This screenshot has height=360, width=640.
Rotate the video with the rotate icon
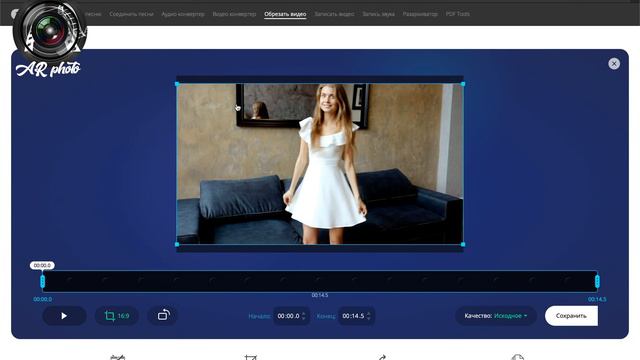click(x=163, y=316)
